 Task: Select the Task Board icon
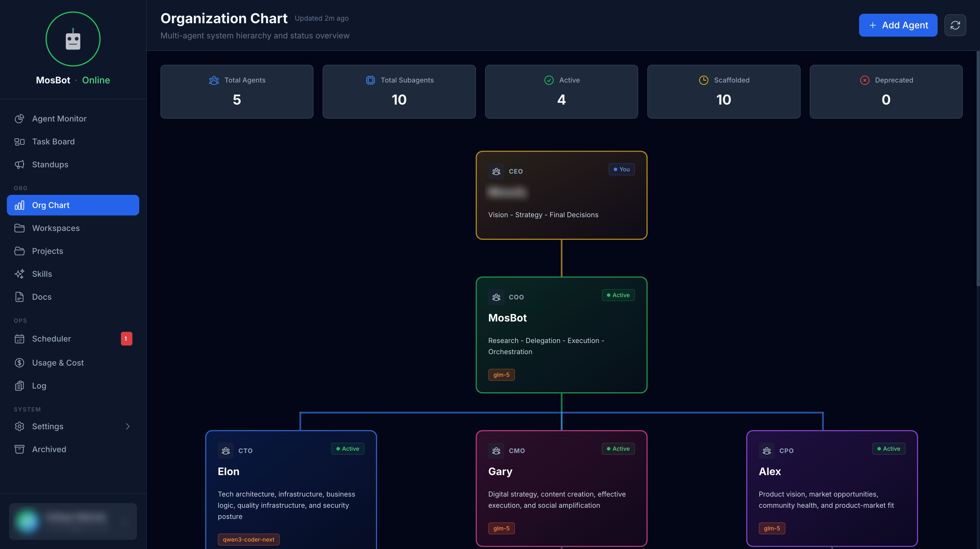20,141
